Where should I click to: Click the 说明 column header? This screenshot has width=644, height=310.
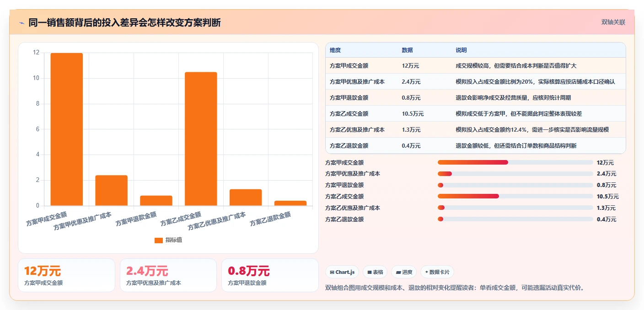461,50
